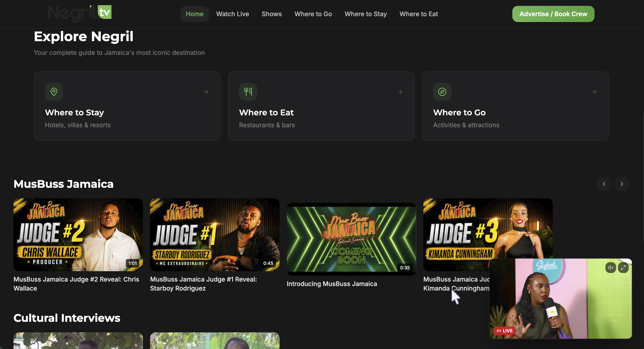Click the arrow on Where to Go card
Screen dimensions: 644x349
[594, 92]
